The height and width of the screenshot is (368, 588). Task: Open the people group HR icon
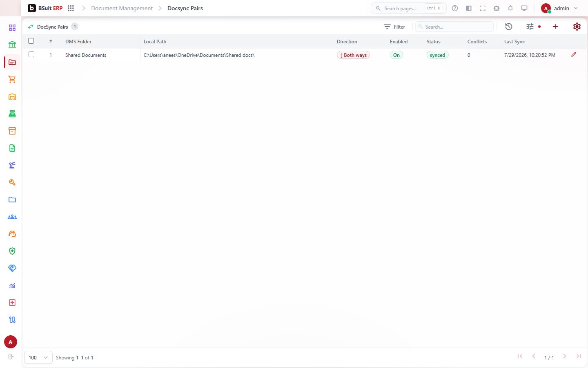pos(12,217)
